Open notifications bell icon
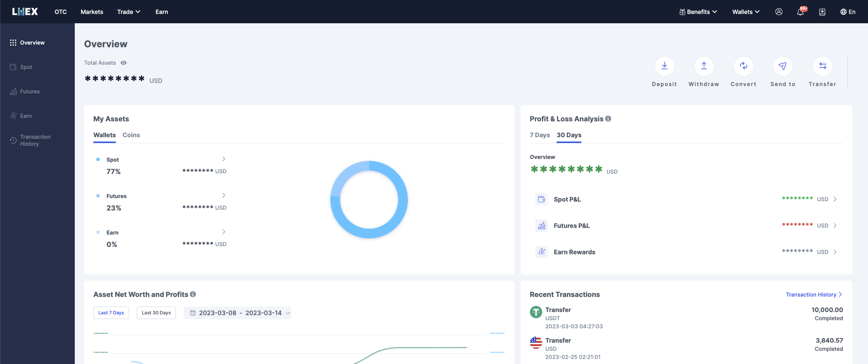Image resolution: width=868 pixels, height=364 pixels. point(800,12)
